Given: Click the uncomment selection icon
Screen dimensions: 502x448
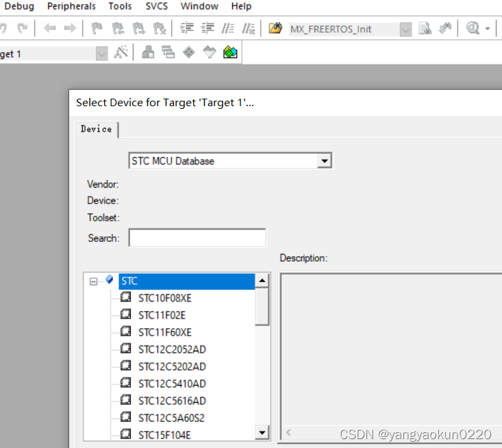Looking at the screenshot, I should point(249,28).
